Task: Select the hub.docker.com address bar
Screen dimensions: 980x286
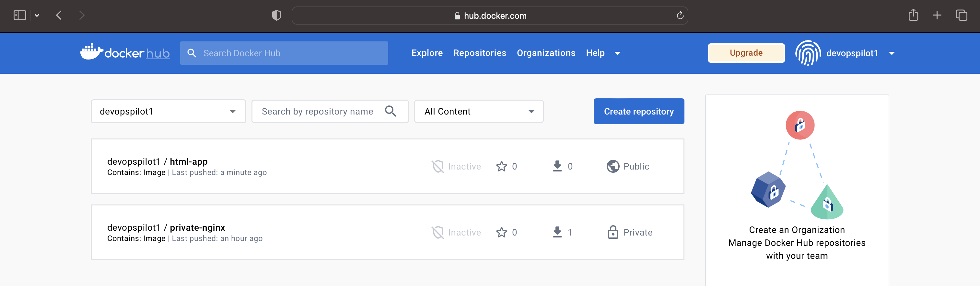Action: pos(490,16)
